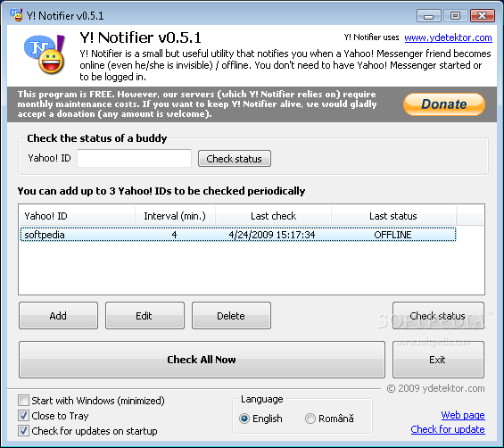Select the softpedia row in the list

[x=238, y=235]
